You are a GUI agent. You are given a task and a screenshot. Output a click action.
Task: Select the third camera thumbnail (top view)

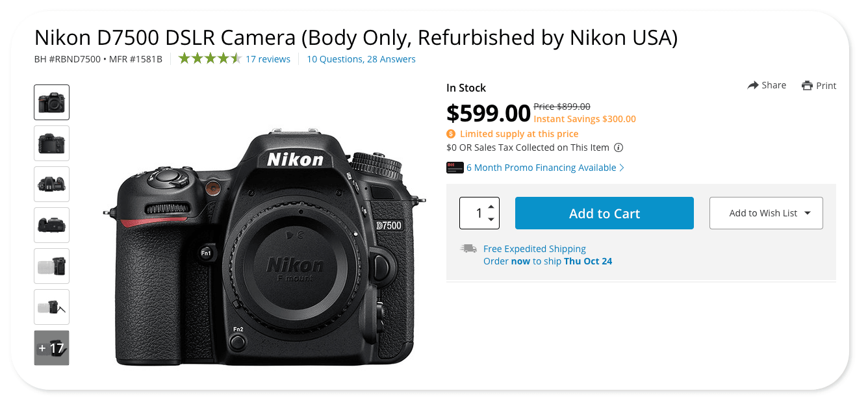tap(51, 184)
